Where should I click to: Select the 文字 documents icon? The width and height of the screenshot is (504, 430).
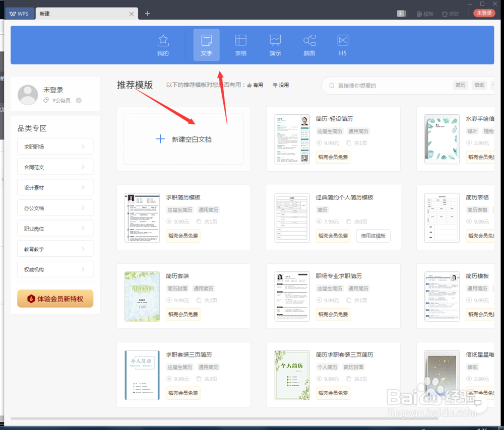click(x=206, y=45)
